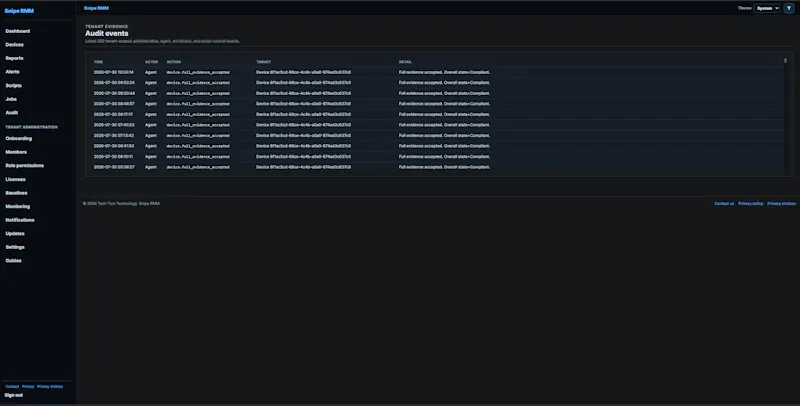Image resolution: width=800 pixels, height=406 pixels.
Task: Click Sign out in the sidebar
Action: (x=14, y=395)
